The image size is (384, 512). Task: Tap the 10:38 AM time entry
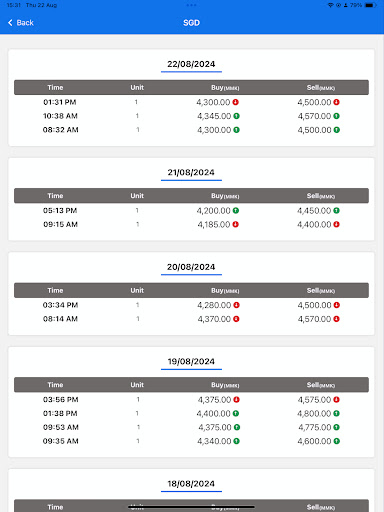tap(60, 116)
